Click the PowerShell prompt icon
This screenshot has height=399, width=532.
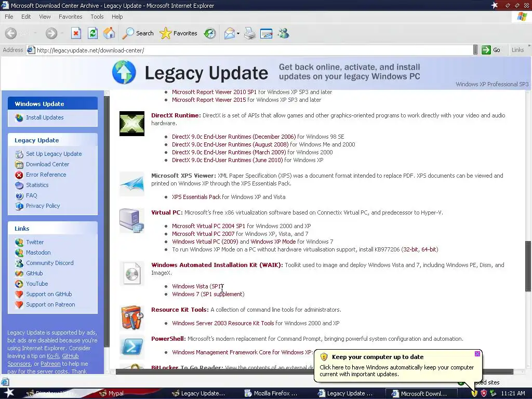click(132, 347)
